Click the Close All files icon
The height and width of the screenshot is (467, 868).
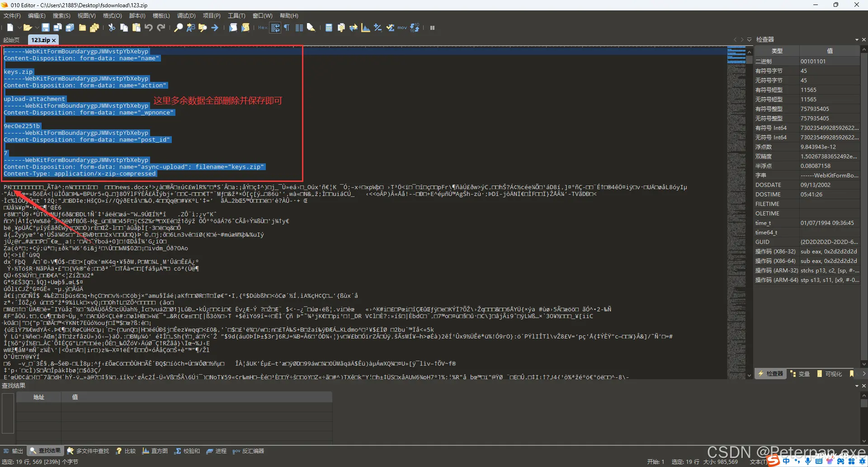coord(94,28)
